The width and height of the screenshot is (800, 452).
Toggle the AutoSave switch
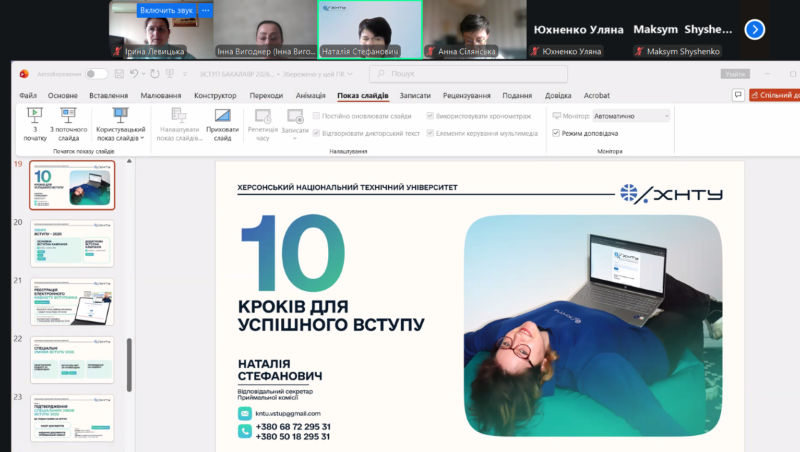(96, 74)
